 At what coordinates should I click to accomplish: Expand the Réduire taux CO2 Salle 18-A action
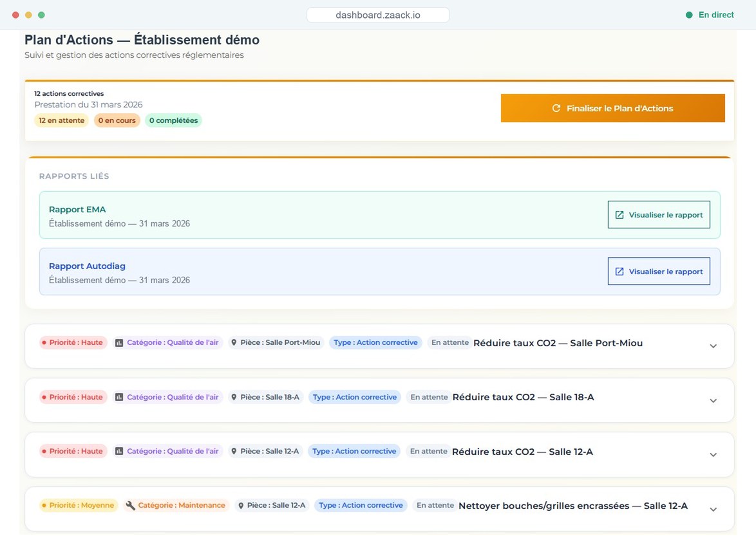[713, 400]
